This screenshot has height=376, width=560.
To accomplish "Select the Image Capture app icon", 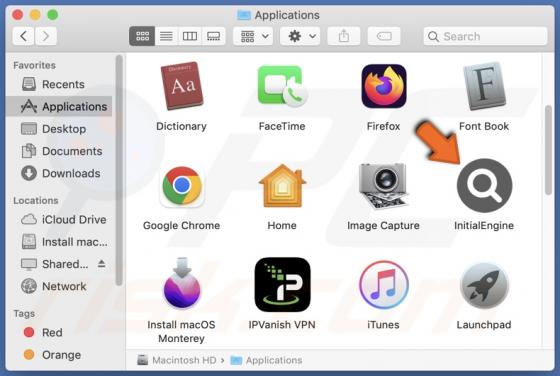I will [x=384, y=186].
